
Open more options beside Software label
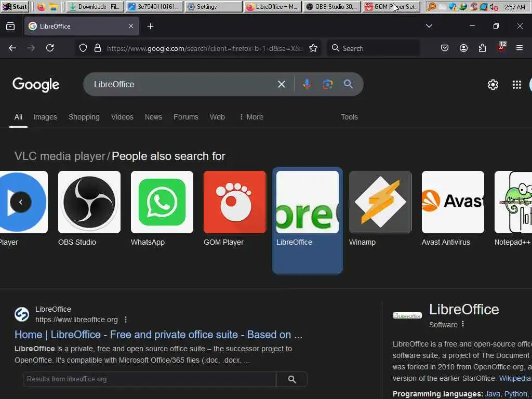[x=463, y=324]
